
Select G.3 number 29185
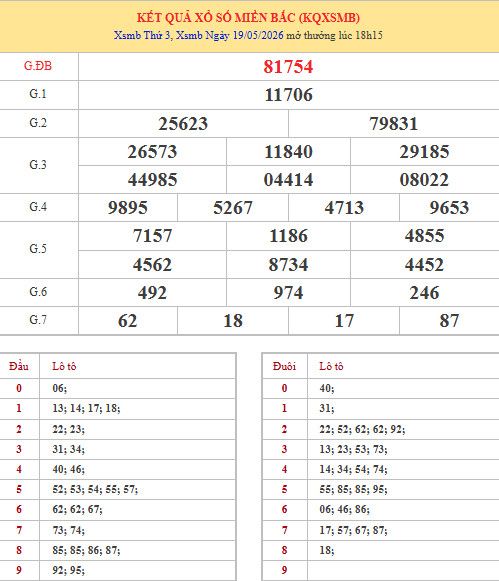coord(424,152)
